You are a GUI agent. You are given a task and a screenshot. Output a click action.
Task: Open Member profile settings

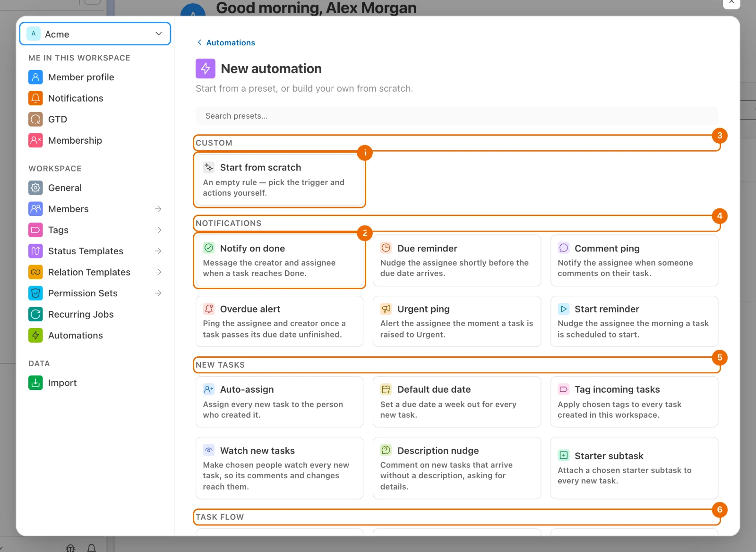click(x=95, y=77)
